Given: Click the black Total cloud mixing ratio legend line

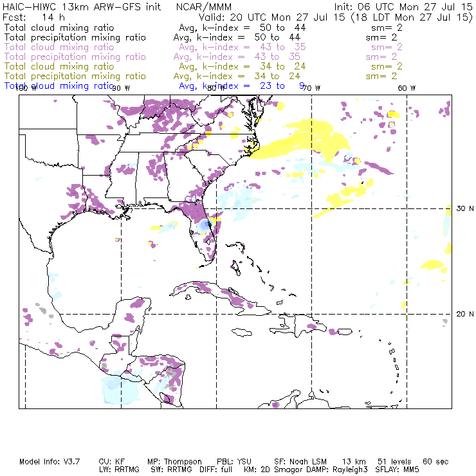Looking at the screenshot, I should pos(59,28).
